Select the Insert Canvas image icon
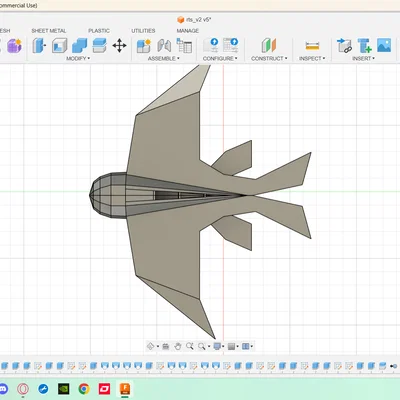Viewport: 400px width, 400px height. 384,45
